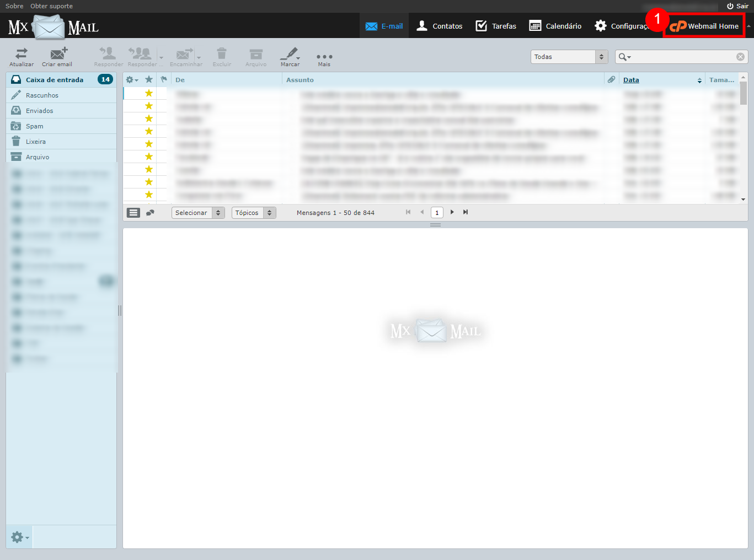Select the Criar email icon

click(57, 56)
